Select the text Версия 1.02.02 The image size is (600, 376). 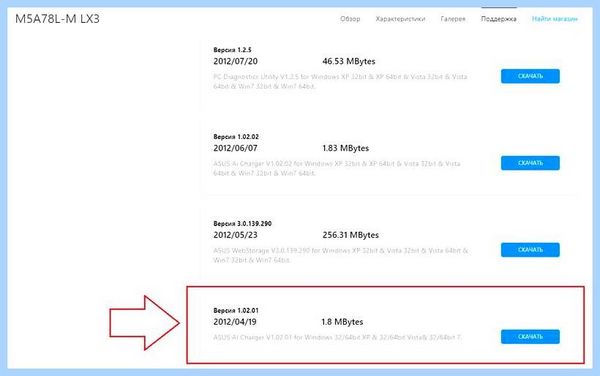236,137
